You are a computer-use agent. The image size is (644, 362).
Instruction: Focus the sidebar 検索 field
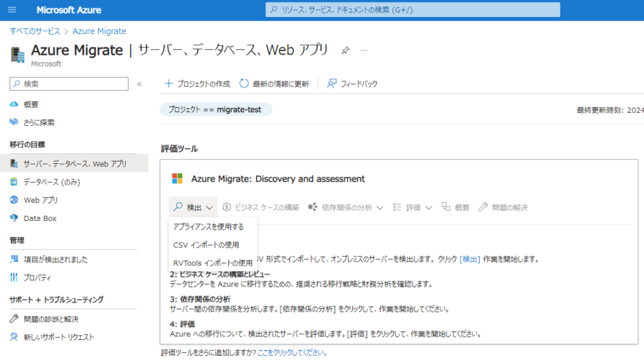tap(69, 84)
